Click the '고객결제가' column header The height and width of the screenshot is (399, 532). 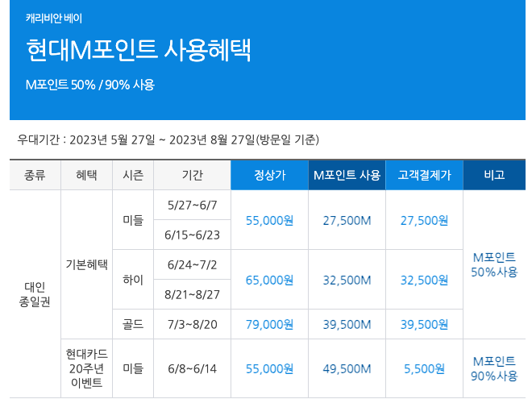tap(425, 175)
